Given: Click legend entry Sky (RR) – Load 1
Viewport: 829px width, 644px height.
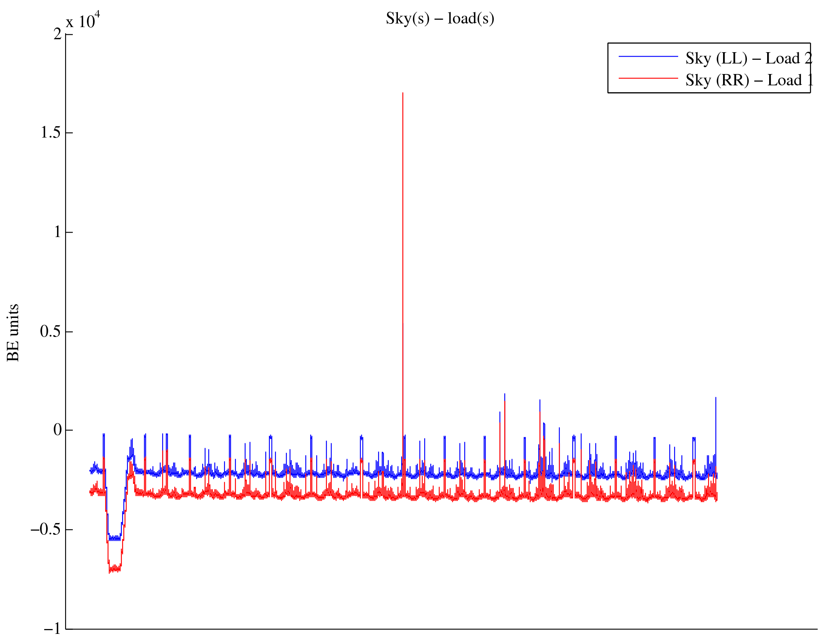Looking at the screenshot, I should pos(749,80).
